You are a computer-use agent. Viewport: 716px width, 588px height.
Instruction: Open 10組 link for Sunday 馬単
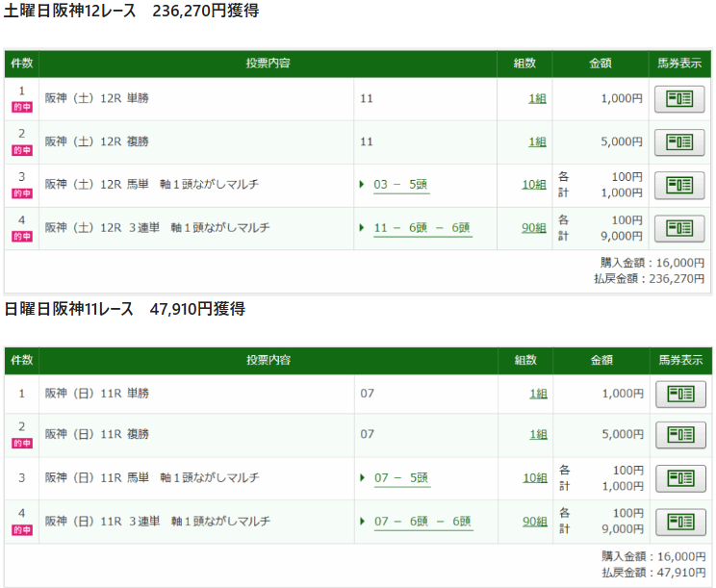(x=534, y=478)
